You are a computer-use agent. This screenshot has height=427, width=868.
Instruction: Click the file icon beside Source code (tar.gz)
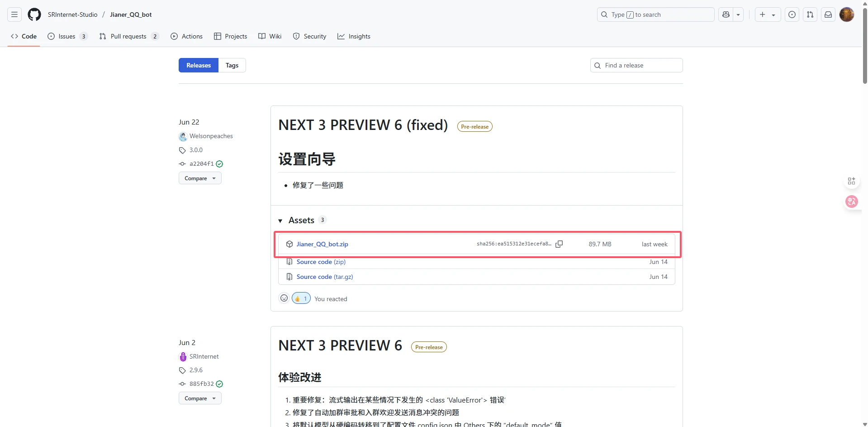[289, 277]
